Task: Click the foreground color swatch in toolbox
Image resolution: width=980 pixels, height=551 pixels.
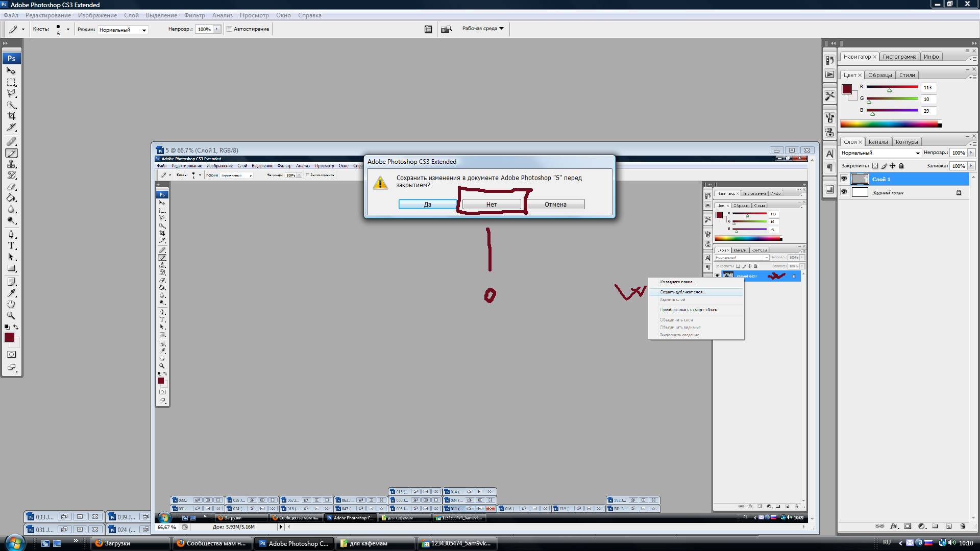Action: click(x=9, y=337)
